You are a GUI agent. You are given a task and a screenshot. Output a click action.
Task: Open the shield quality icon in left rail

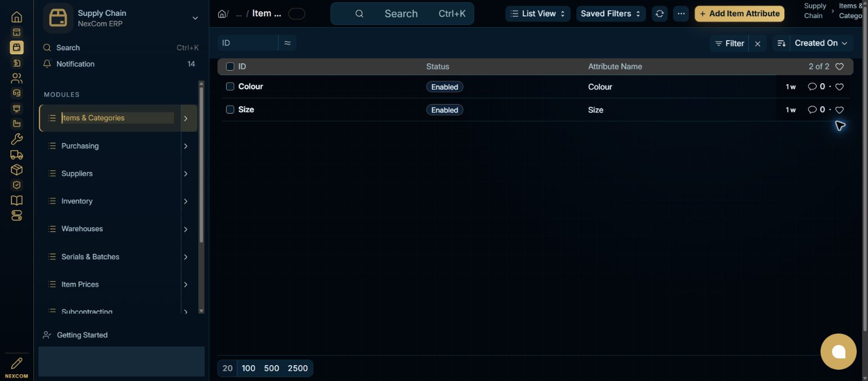[x=16, y=185]
